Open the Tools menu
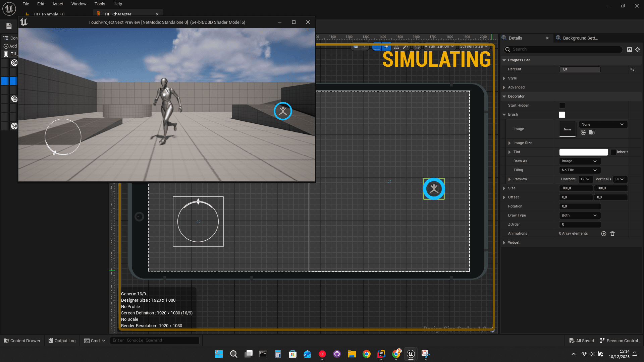Viewport: 644px width, 362px height. point(100,4)
